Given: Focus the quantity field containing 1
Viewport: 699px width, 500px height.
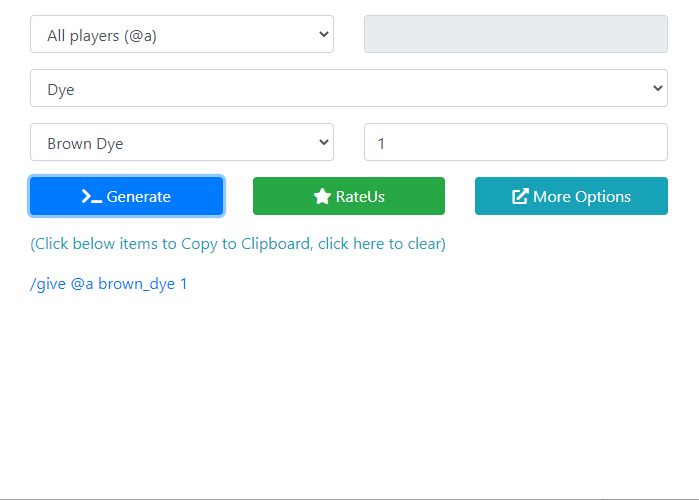Looking at the screenshot, I should (x=515, y=143).
